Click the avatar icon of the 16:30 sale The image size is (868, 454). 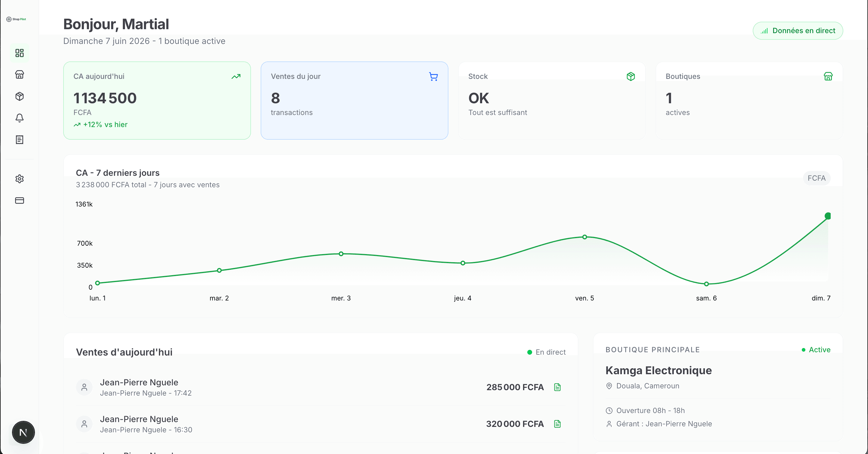click(84, 424)
